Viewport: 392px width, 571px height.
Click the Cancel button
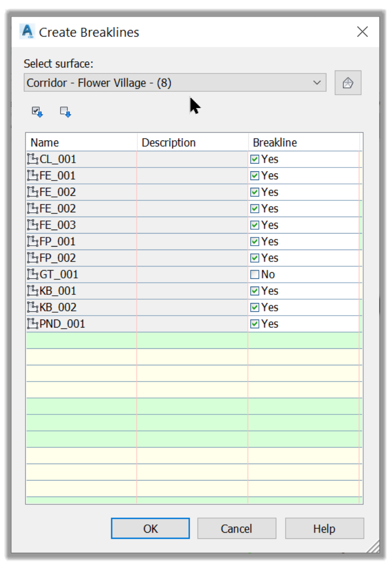pos(237,528)
